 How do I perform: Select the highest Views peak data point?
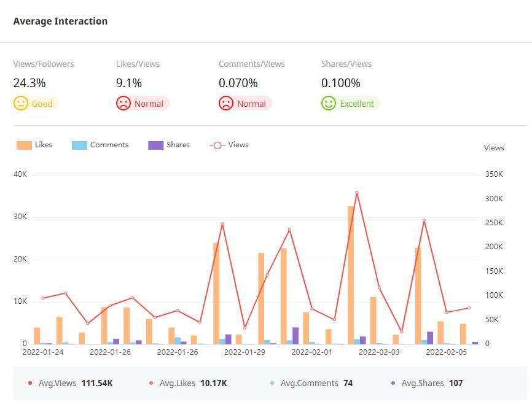356,193
